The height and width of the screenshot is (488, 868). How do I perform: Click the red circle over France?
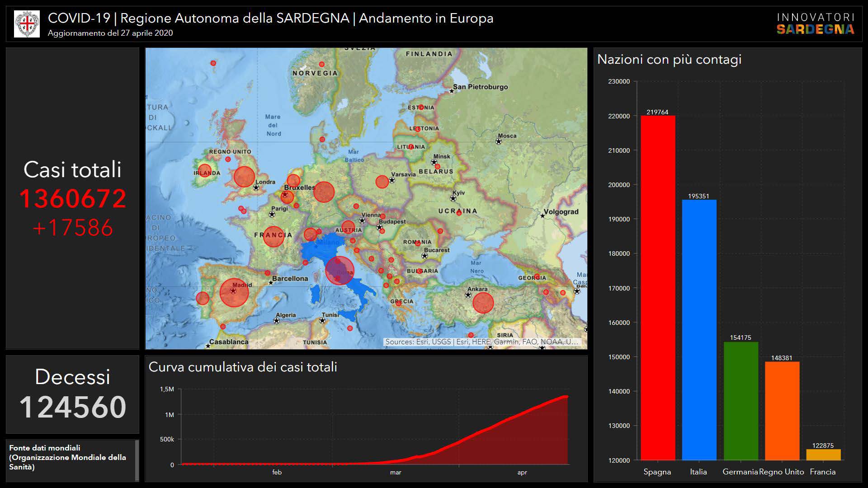point(274,236)
